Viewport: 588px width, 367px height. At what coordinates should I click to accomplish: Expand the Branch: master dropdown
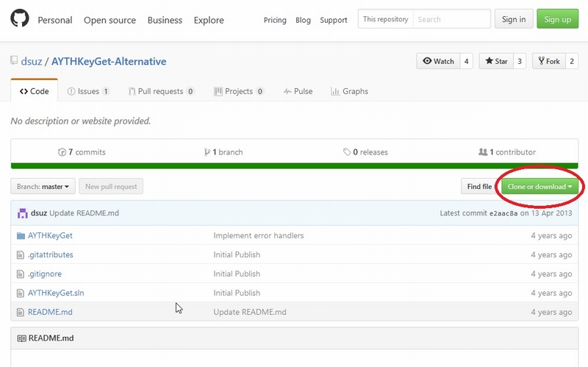point(43,187)
